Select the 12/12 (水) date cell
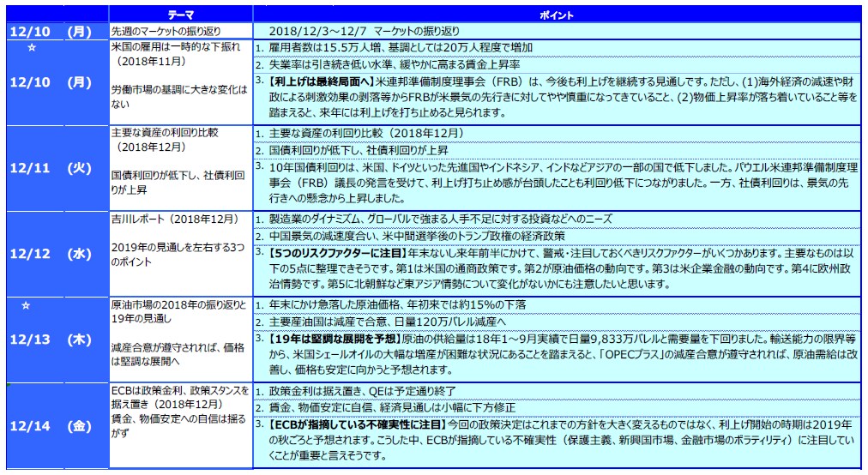Viewport: 868px width, 475px height. pyautogui.click(x=55, y=254)
